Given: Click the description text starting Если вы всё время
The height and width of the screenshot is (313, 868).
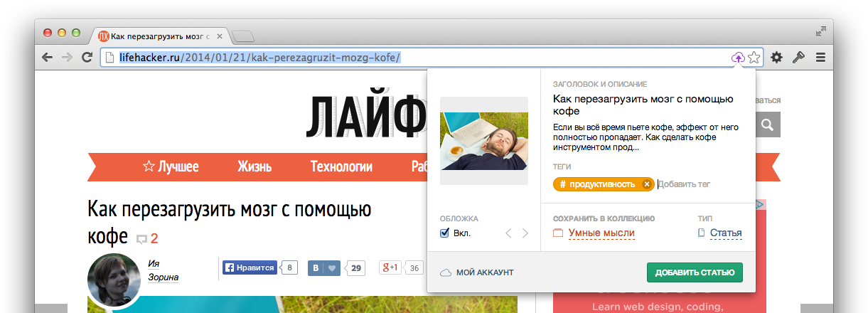Looking at the screenshot, I should coord(646,137).
